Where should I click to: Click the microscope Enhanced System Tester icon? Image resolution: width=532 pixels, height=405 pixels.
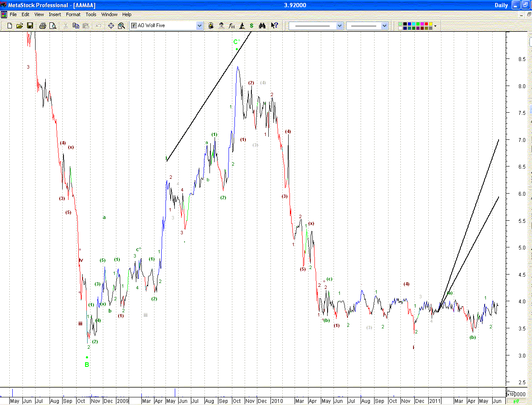[242, 26]
